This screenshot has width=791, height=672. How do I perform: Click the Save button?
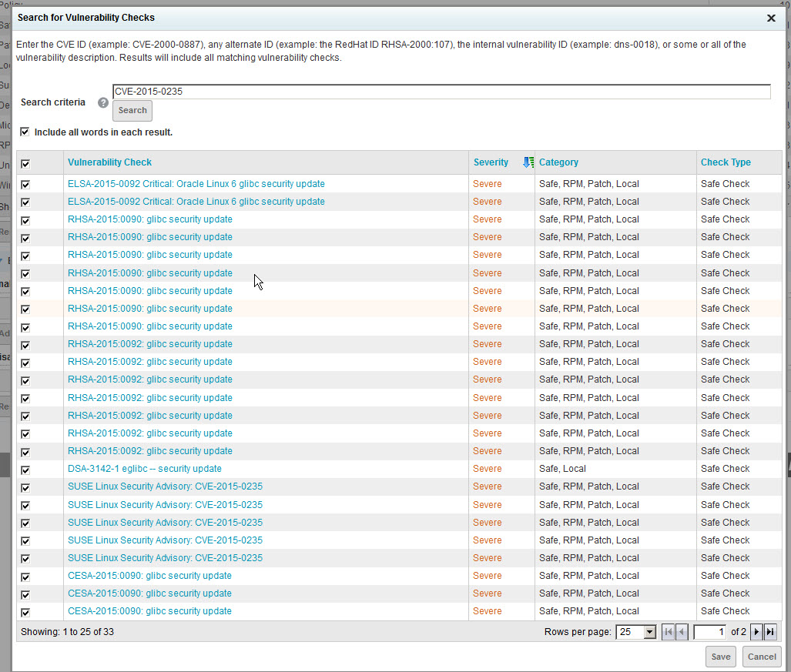[x=721, y=657]
